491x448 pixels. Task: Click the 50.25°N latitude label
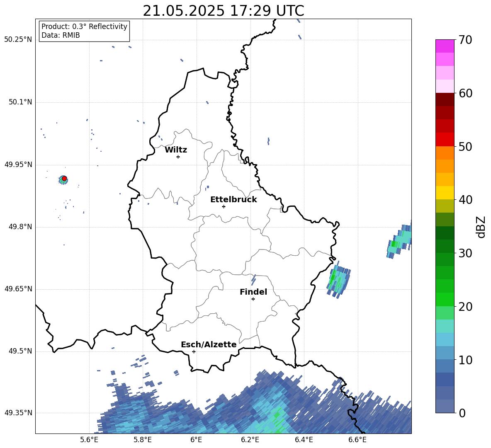18,40
